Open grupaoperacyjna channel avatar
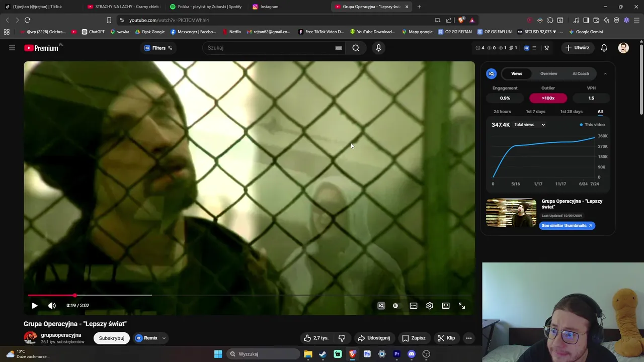Image resolution: width=644 pixels, height=362 pixels. tap(30, 338)
